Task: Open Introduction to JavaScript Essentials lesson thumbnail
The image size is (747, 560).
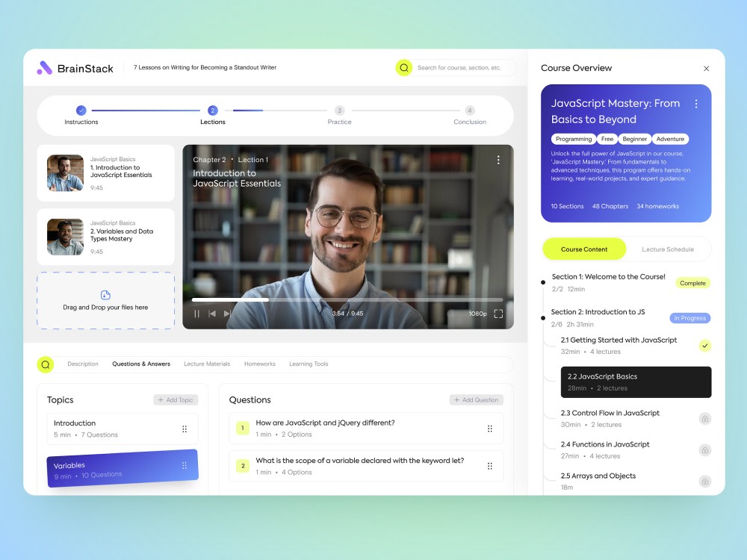Action: point(65,173)
